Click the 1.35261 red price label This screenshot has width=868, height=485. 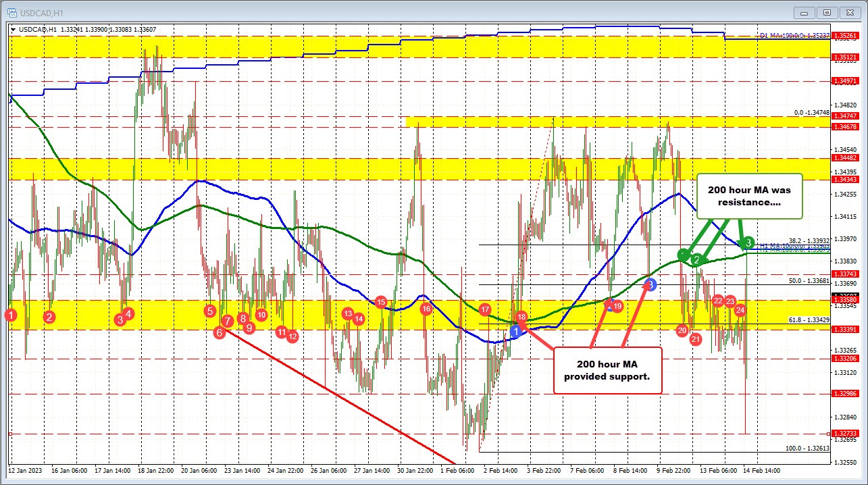click(842, 35)
